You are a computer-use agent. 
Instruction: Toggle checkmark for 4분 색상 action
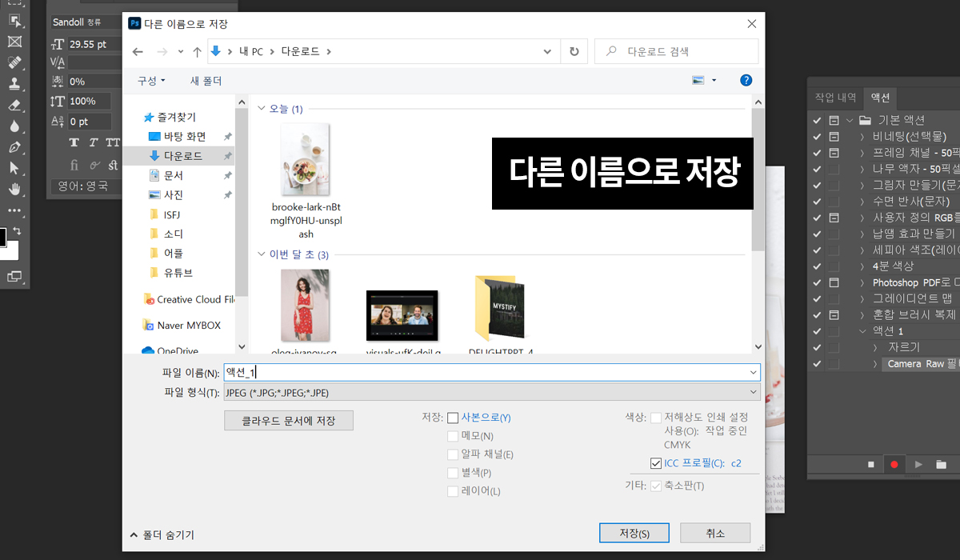click(x=817, y=266)
